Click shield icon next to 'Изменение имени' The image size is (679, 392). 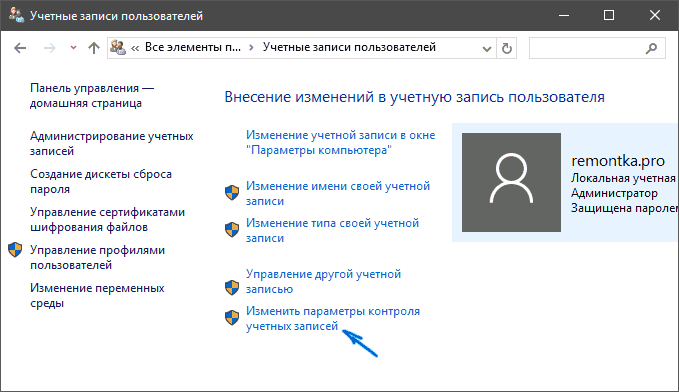point(232,193)
